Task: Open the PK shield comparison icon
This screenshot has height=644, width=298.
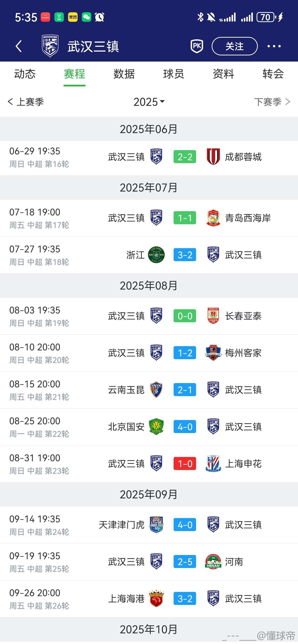Action: [x=197, y=46]
